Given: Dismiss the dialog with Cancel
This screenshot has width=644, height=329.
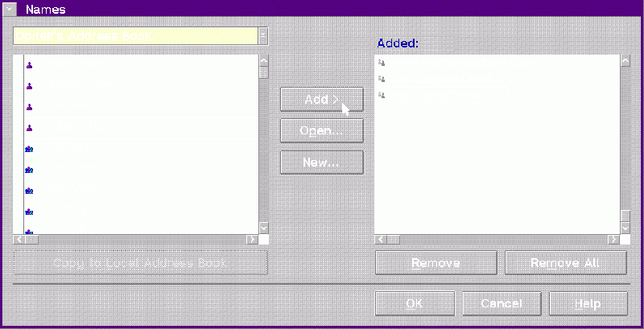Looking at the screenshot, I should (502, 303).
